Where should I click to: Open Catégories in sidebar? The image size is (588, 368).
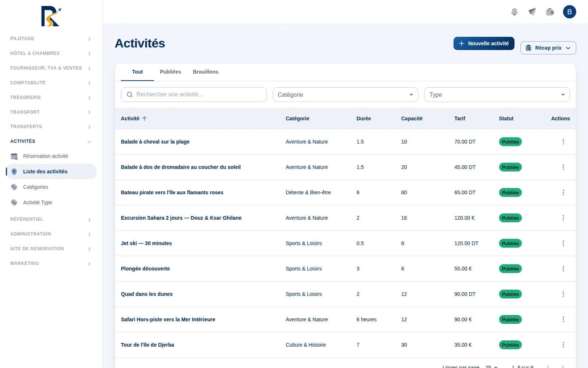[x=51, y=187]
